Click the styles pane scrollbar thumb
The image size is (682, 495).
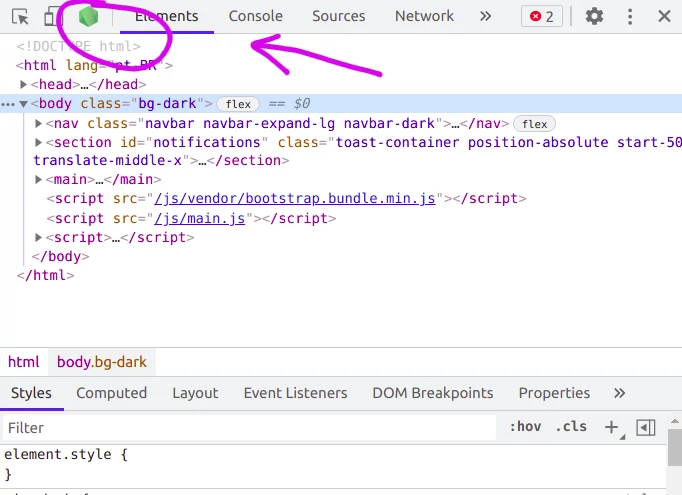[x=675, y=447]
